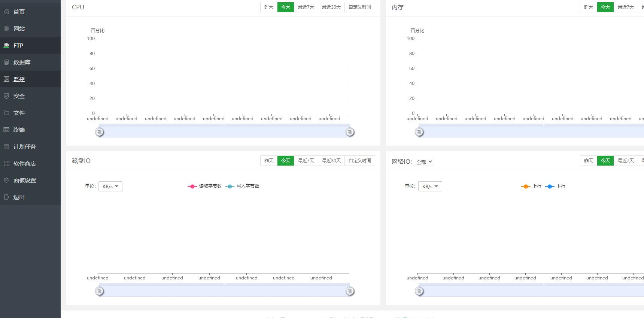The width and height of the screenshot is (644, 318).
Task: Open the network IO KB/s unit dropdown
Action: point(430,186)
